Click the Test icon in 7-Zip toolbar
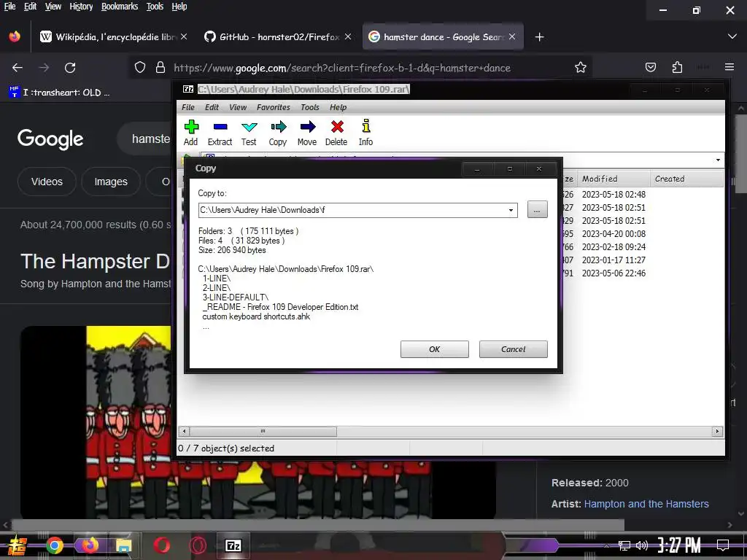747x560 pixels. pyautogui.click(x=249, y=127)
